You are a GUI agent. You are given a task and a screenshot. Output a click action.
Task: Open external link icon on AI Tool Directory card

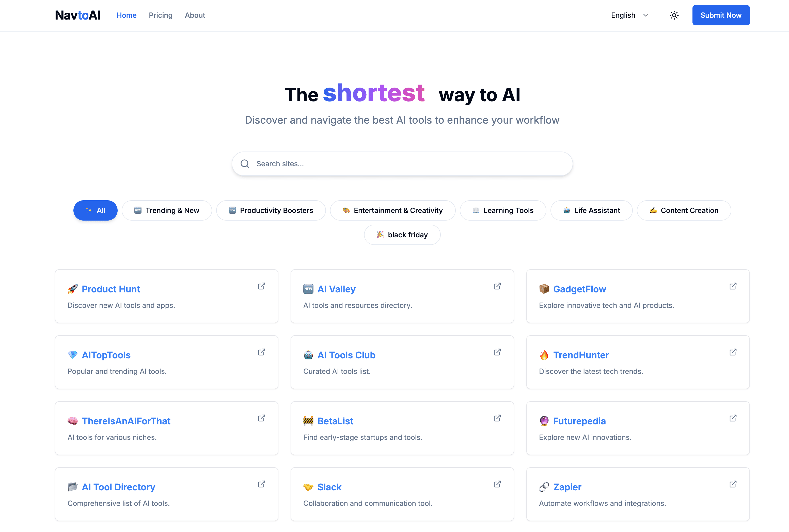tap(261, 484)
